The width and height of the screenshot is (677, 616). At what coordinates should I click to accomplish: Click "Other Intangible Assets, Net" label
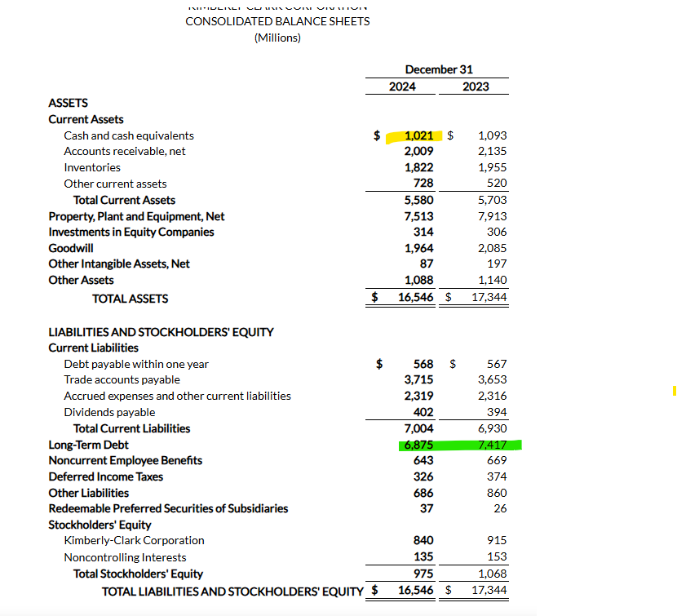click(x=119, y=264)
